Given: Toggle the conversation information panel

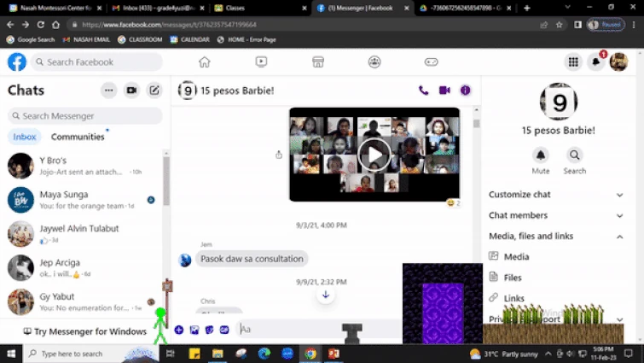Looking at the screenshot, I should tap(466, 91).
